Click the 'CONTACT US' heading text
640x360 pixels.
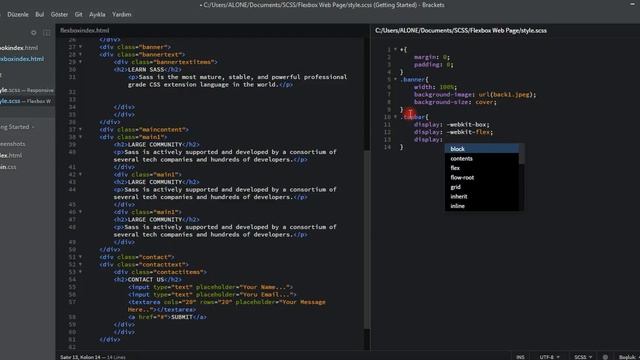[x=146, y=280]
